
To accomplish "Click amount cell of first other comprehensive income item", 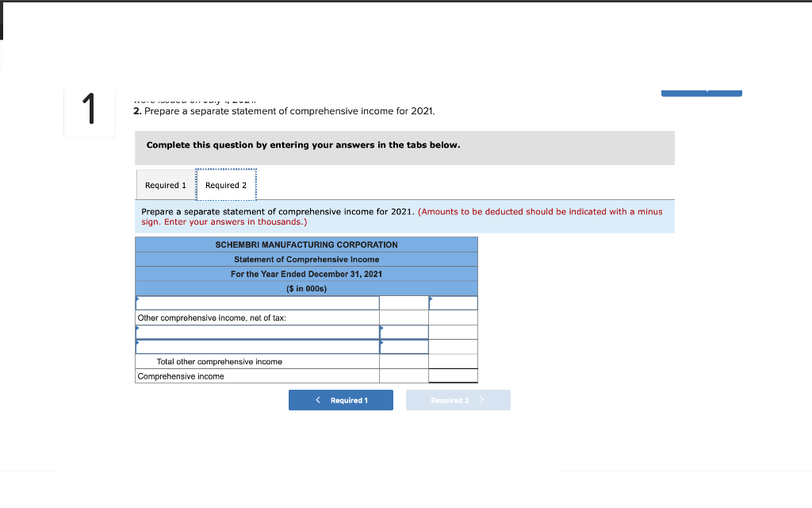I will [x=404, y=333].
